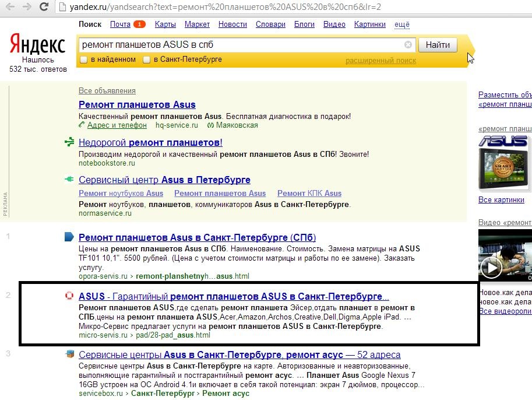Click the '532 тыс. ответов' count text
This screenshot has width=532, height=400.
(38, 69)
